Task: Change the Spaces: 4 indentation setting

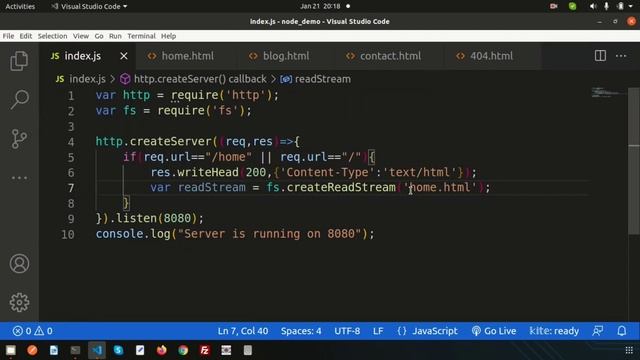Action: tap(301, 331)
